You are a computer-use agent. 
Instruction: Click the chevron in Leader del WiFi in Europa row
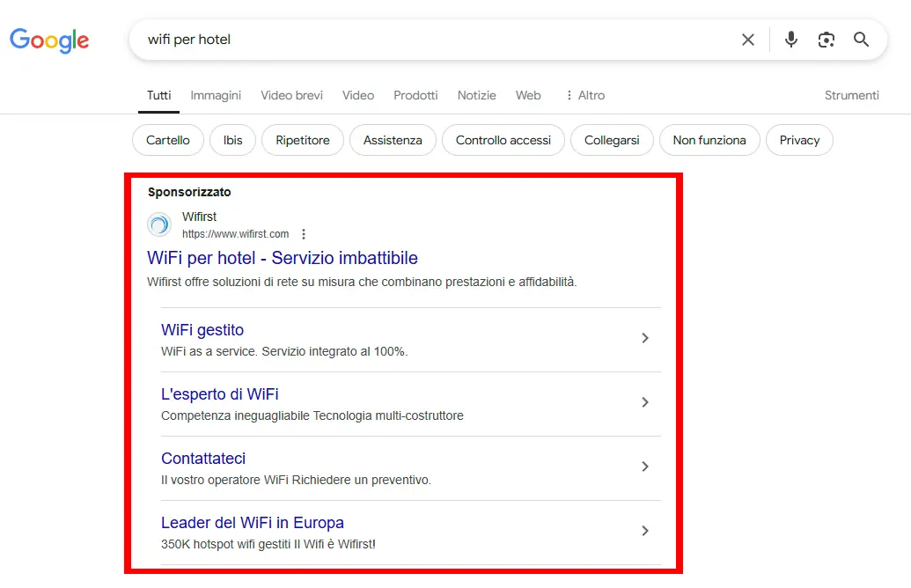point(645,531)
